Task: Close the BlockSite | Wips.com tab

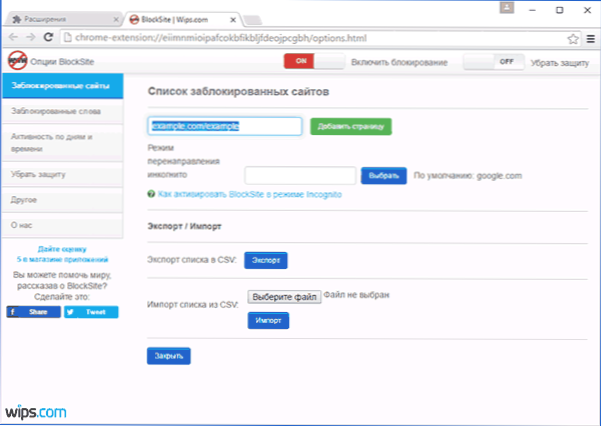Action: pos(233,20)
